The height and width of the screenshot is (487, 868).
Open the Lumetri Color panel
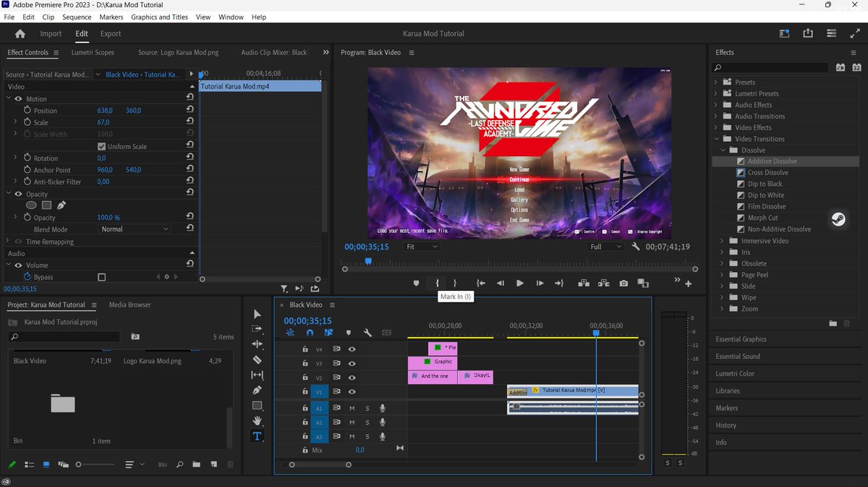(x=735, y=373)
